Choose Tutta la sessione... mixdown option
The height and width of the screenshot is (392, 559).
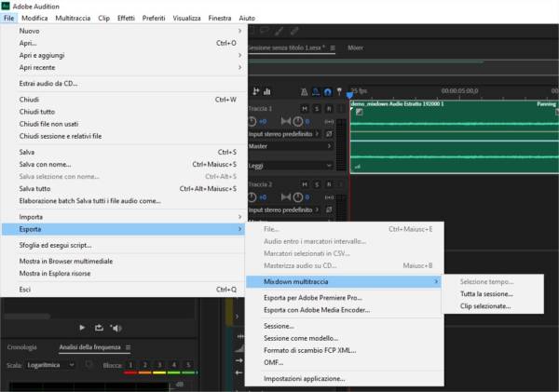pyautogui.click(x=493, y=294)
